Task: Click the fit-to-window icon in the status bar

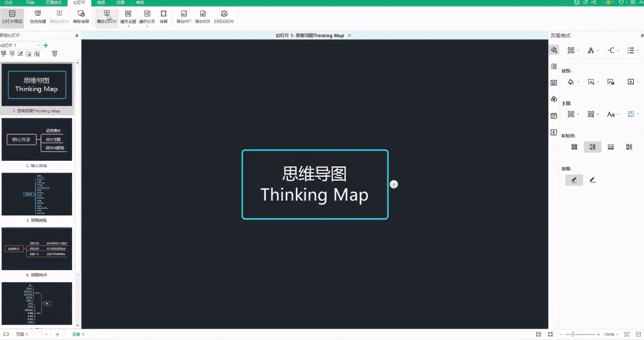Action: pyautogui.click(x=550, y=334)
